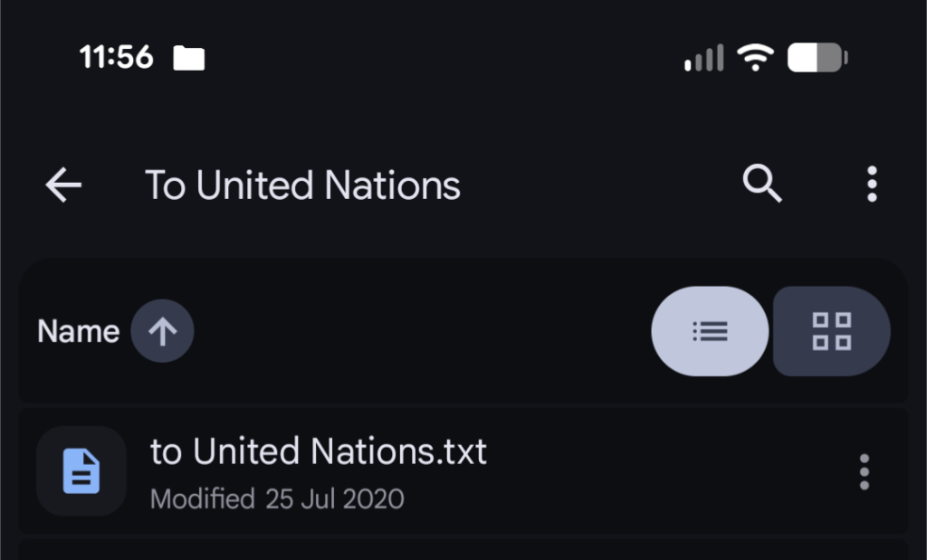
Task: Click the partially visible row below the txt file
Action: click(x=462, y=550)
